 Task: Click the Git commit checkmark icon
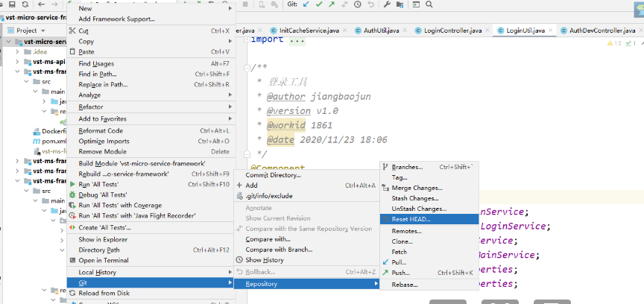[x=320, y=4]
